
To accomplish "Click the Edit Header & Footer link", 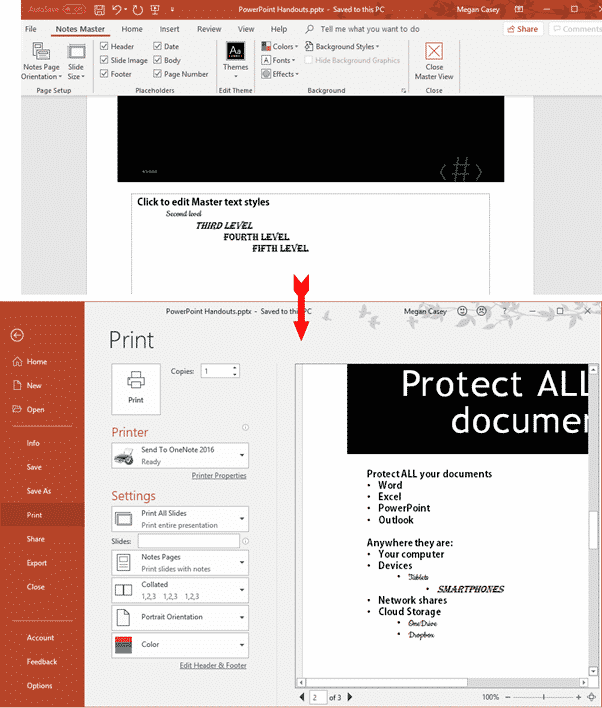I will tap(213, 665).
